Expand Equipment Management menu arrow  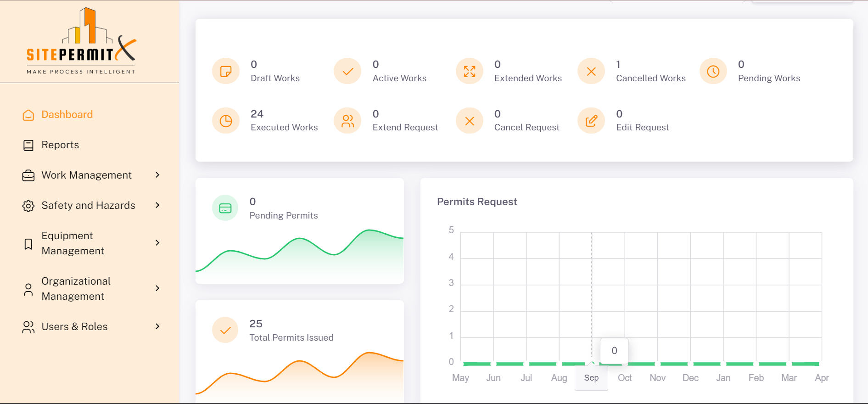pyautogui.click(x=157, y=243)
